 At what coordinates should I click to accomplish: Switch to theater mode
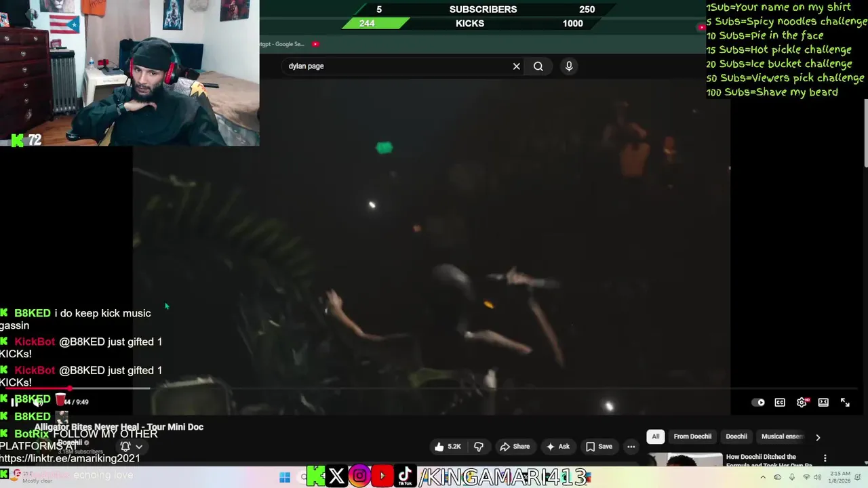(823, 403)
